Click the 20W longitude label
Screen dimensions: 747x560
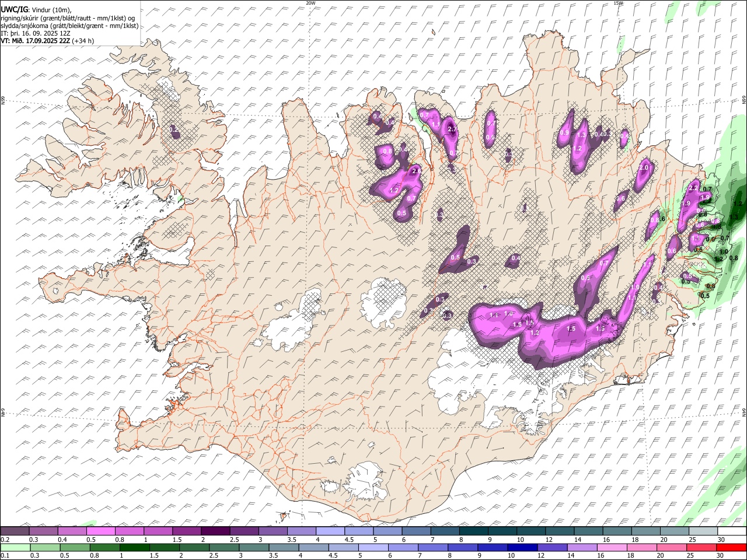310,3
